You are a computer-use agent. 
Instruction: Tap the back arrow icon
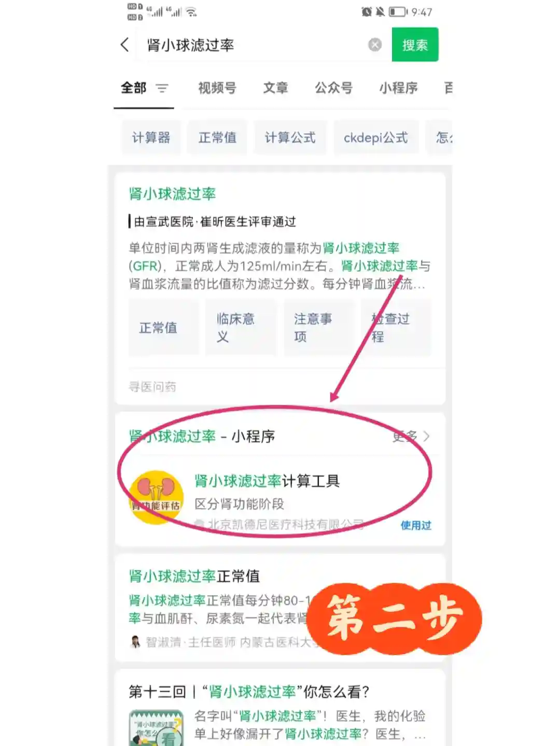pos(124,45)
